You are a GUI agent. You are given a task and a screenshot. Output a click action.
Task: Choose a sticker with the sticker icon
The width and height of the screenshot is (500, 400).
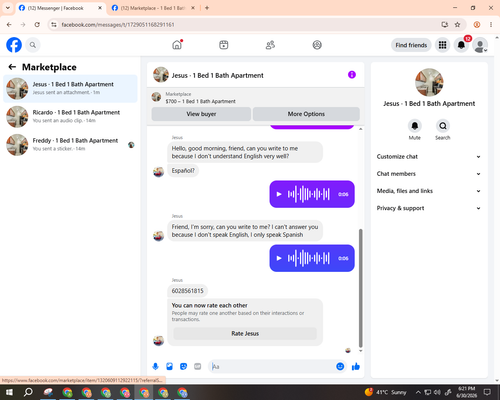pos(183,367)
